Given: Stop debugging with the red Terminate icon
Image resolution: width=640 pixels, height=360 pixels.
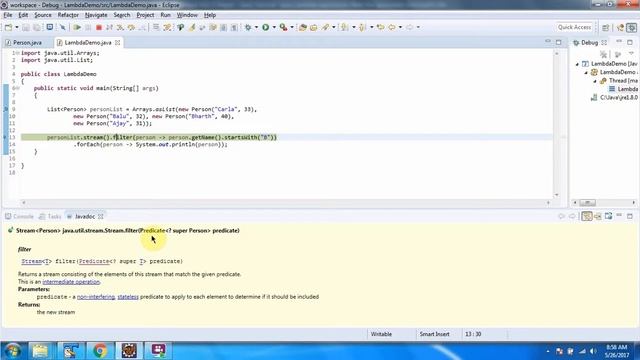Looking at the screenshot, I should click(x=98, y=27).
